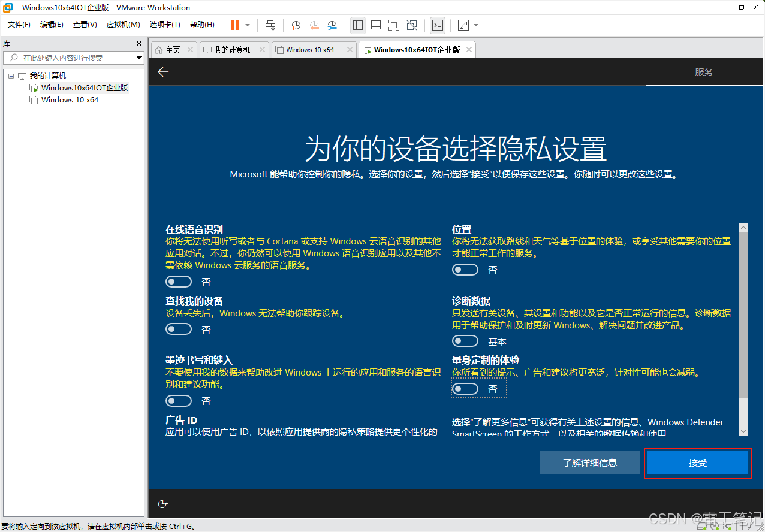Enter full screen mode

click(x=394, y=25)
